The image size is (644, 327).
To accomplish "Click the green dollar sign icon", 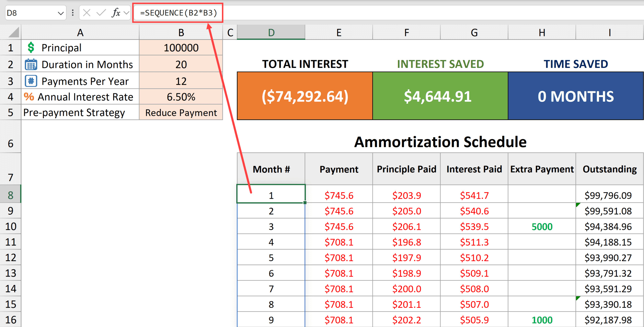I will pyautogui.click(x=31, y=48).
